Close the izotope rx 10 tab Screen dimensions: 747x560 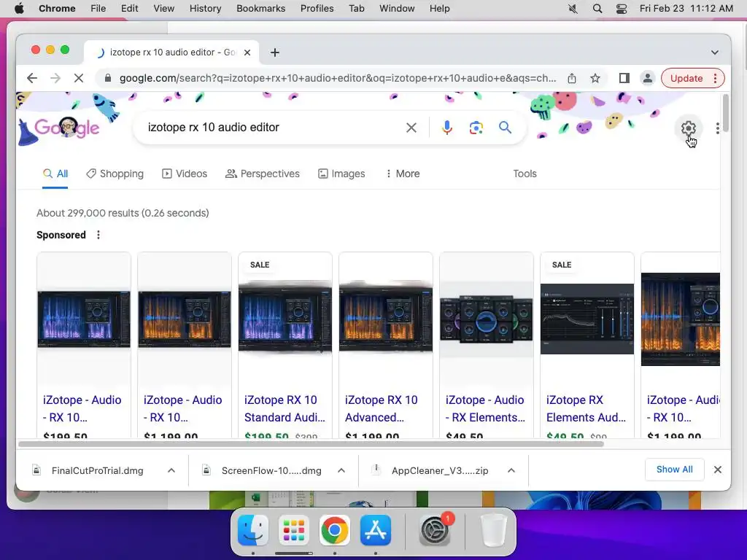pos(247,52)
